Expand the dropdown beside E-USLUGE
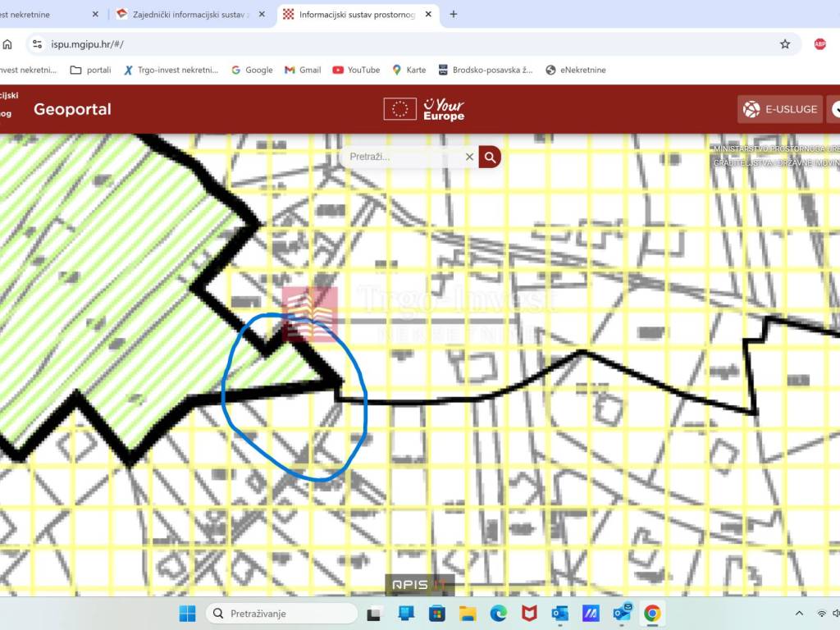 (834, 109)
